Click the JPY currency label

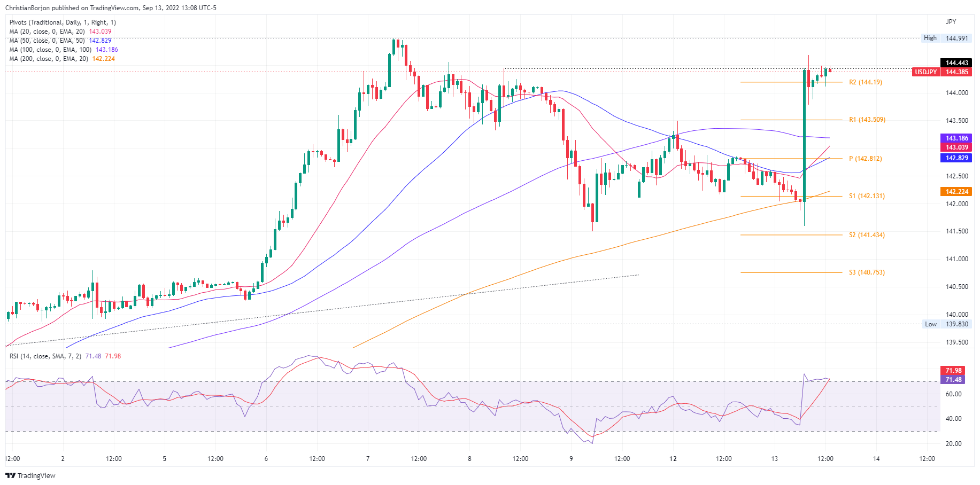coord(951,22)
